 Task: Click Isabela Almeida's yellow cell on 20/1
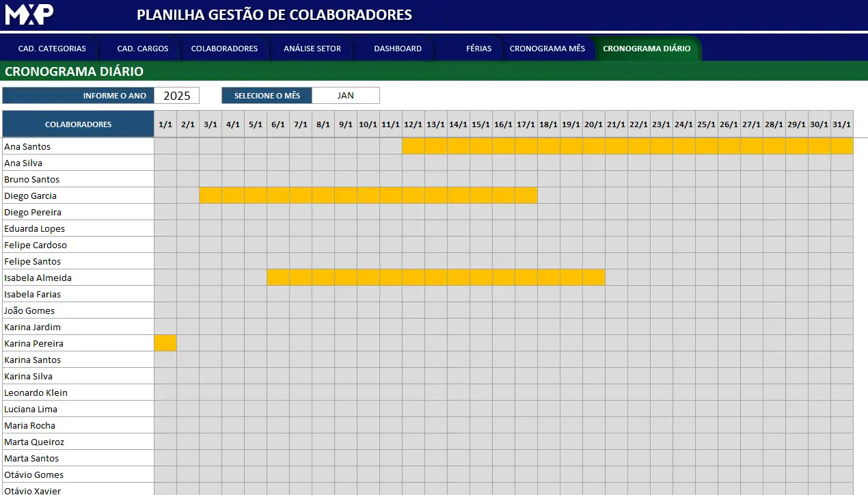click(594, 278)
